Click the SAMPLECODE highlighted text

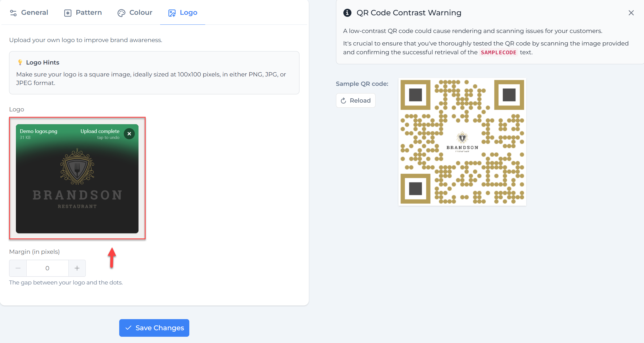498,52
